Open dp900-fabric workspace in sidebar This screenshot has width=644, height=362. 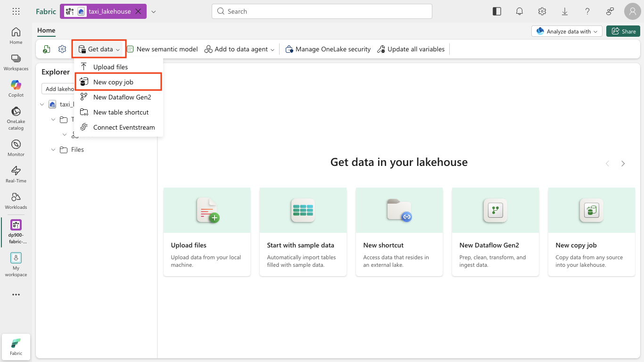pyautogui.click(x=16, y=231)
